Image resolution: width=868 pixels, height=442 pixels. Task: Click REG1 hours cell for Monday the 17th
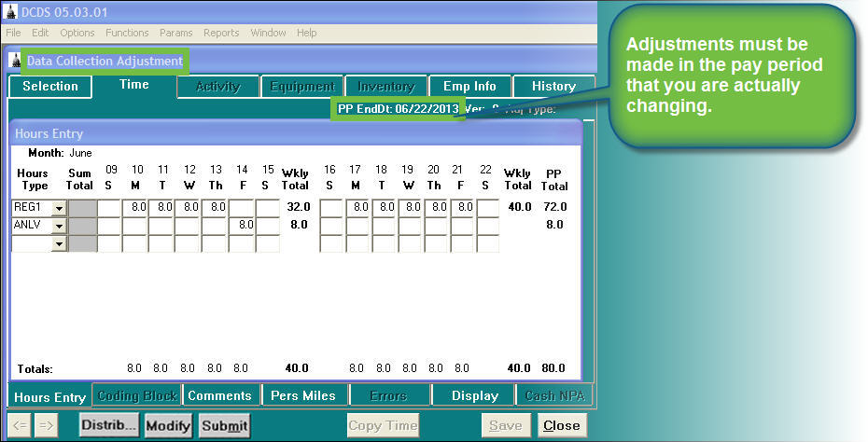point(358,207)
